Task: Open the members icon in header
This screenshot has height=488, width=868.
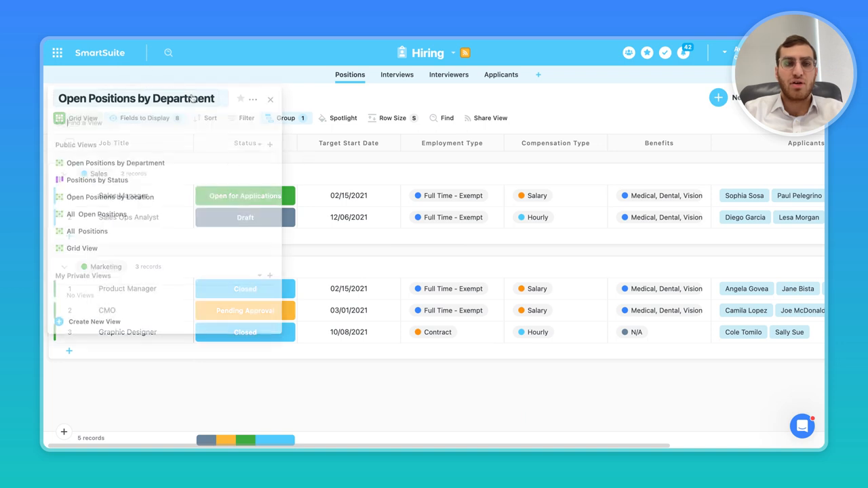Action: [629, 52]
